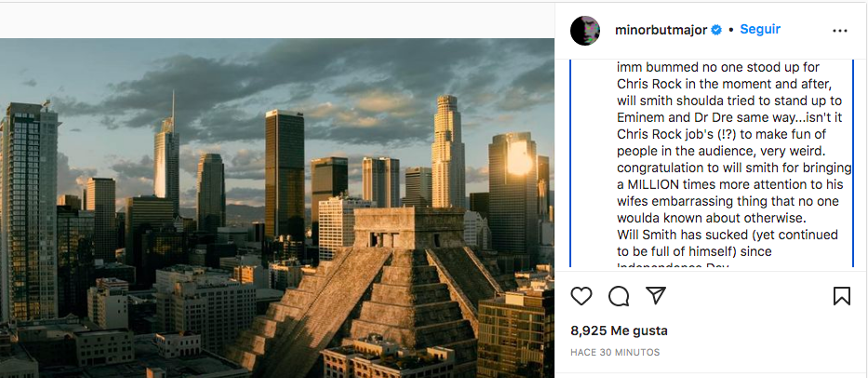
Task: Share the post via paper plane icon
Action: pyautogui.click(x=656, y=296)
